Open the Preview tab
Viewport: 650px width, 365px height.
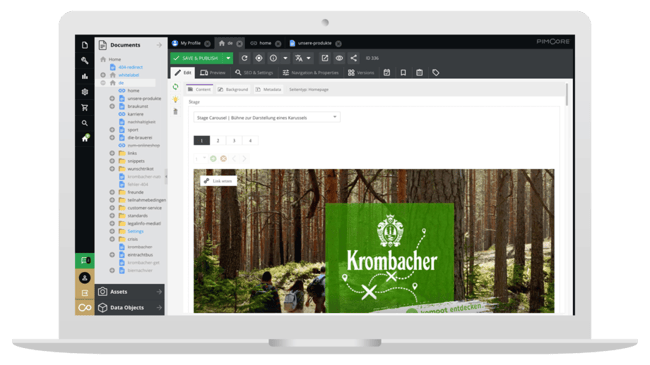coord(213,73)
